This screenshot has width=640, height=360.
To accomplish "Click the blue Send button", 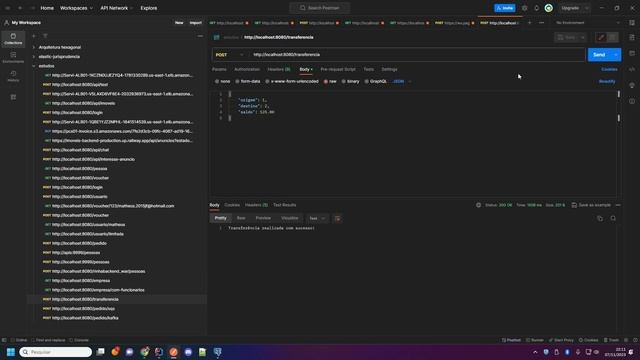I will click(x=599, y=55).
